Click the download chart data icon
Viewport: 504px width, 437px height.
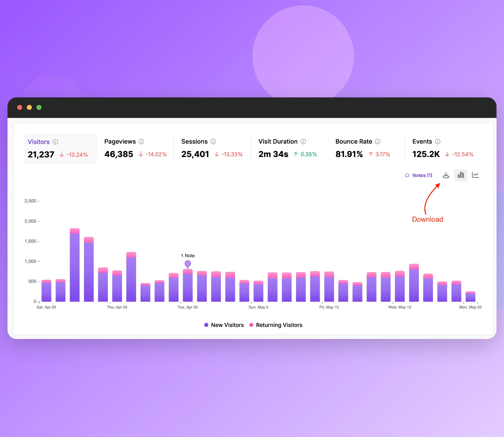pos(446,175)
